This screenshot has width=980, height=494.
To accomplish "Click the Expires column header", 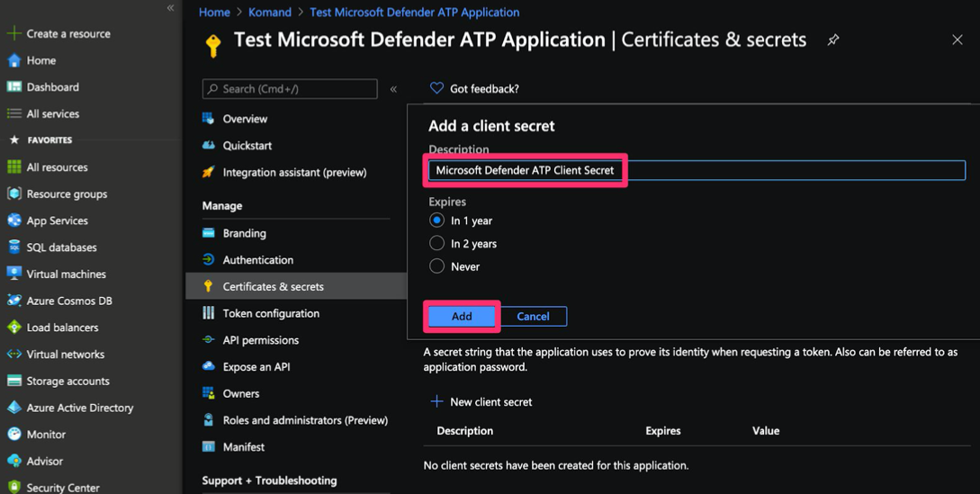I will pyautogui.click(x=663, y=430).
